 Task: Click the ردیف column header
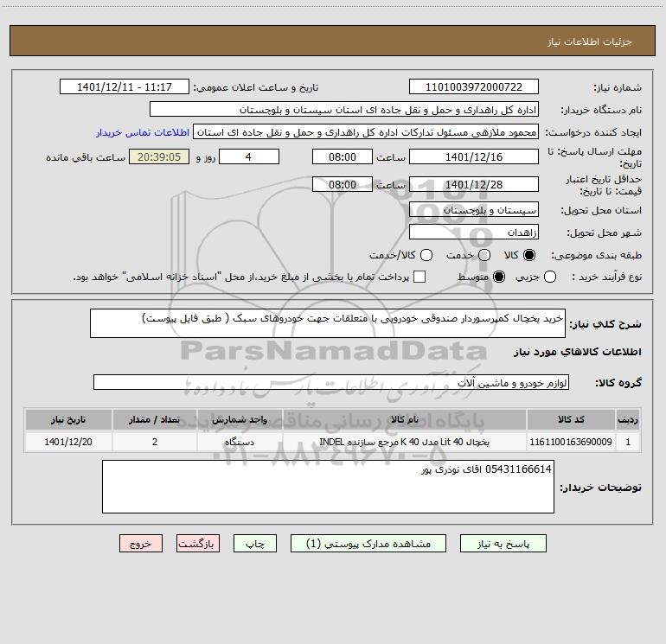point(628,420)
